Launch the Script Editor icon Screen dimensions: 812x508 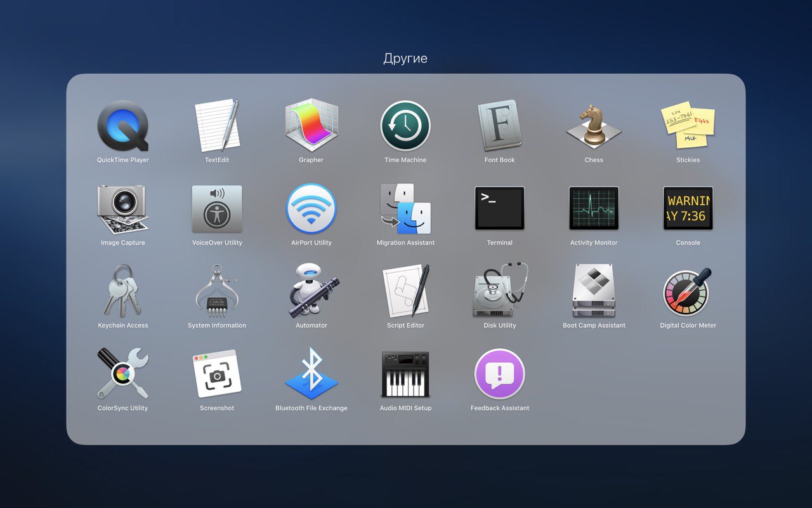click(x=405, y=291)
